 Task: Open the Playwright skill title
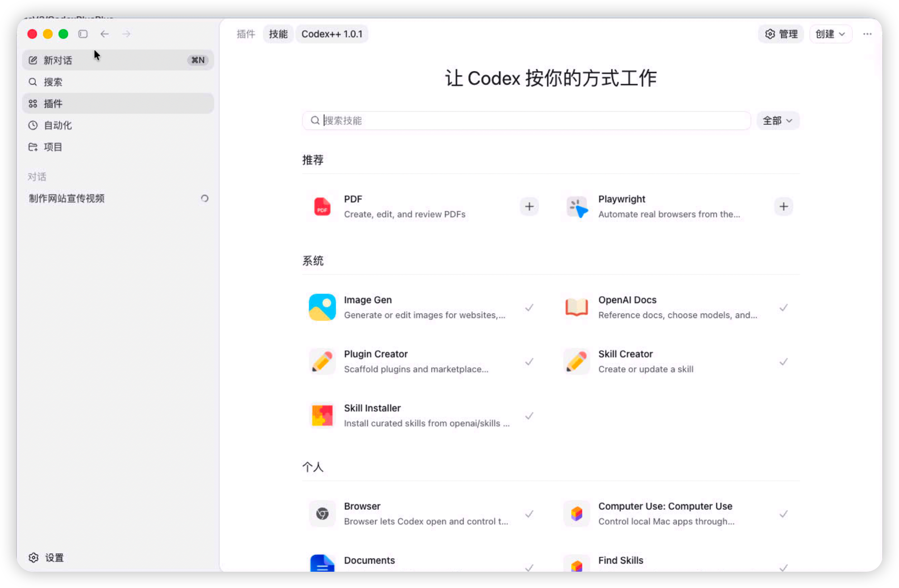tap(621, 199)
